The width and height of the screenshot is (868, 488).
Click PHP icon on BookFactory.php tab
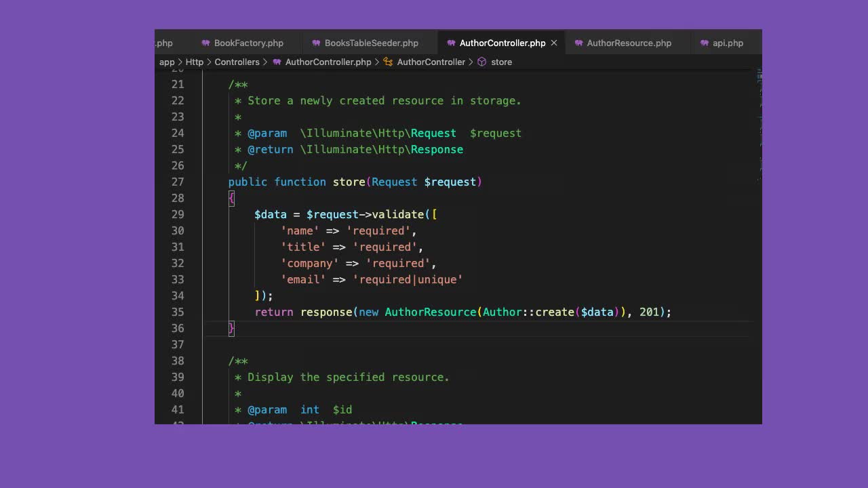(205, 43)
